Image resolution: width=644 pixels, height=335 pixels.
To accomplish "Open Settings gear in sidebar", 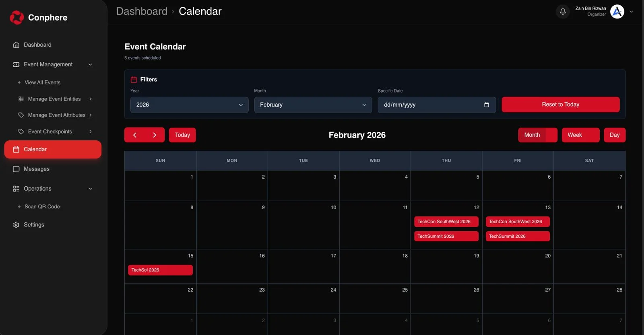I will [16, 225].
